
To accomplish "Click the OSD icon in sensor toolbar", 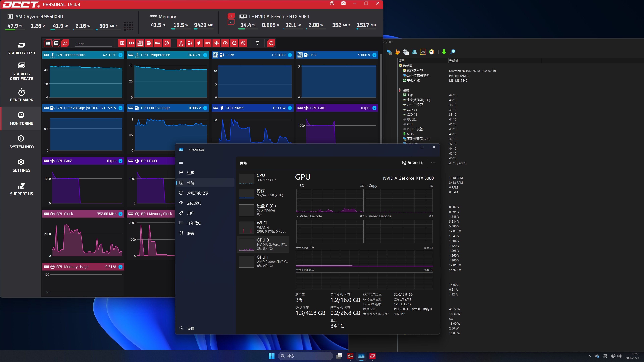I will point(423,52).
